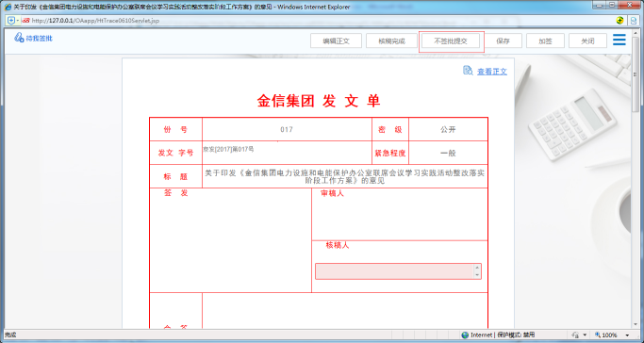The height and width of the screenshot is (343, 644).
Task: Open the 查看正文 link
Action: coord(492,72)
